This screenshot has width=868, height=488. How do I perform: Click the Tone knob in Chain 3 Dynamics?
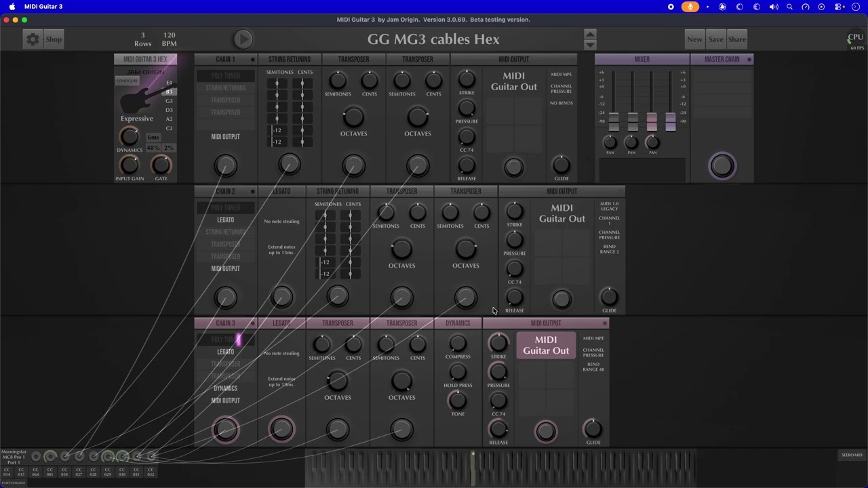click(458, 401)
